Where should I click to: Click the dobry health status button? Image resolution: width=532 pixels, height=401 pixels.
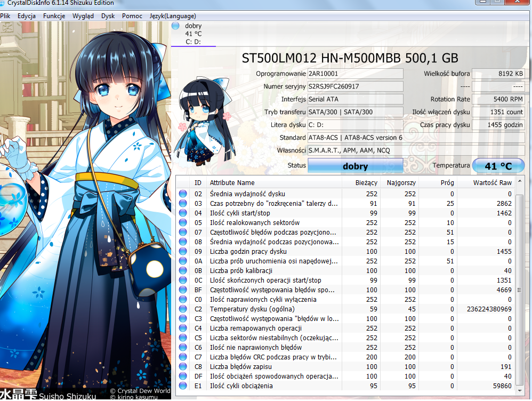coord(355,166)
